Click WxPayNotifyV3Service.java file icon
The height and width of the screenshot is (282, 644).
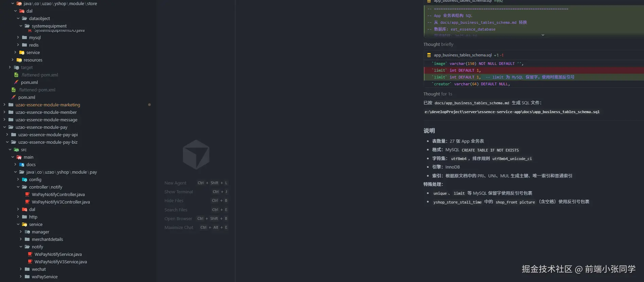tap(30, 262)
